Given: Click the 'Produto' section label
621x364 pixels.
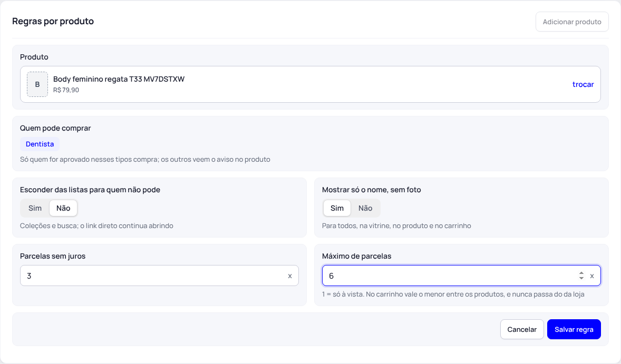Looking at the screenshot, I should [34, 57].
